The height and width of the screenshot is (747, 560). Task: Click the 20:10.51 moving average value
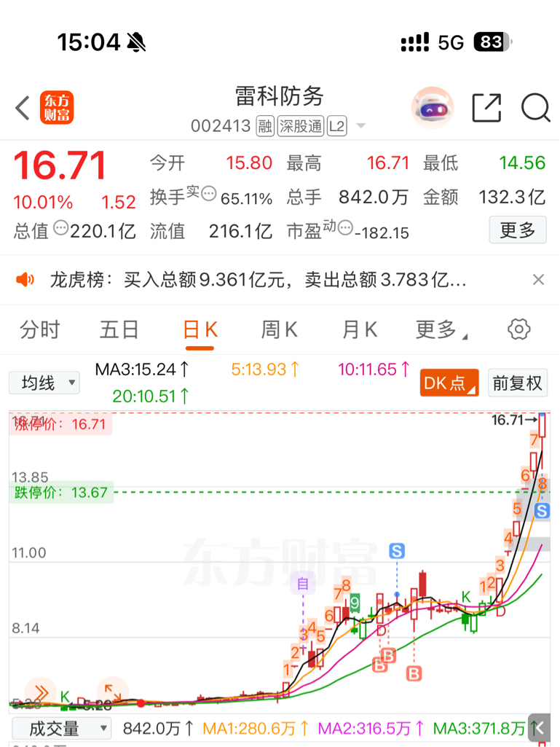pyautogui.click(x=151, y=396)
